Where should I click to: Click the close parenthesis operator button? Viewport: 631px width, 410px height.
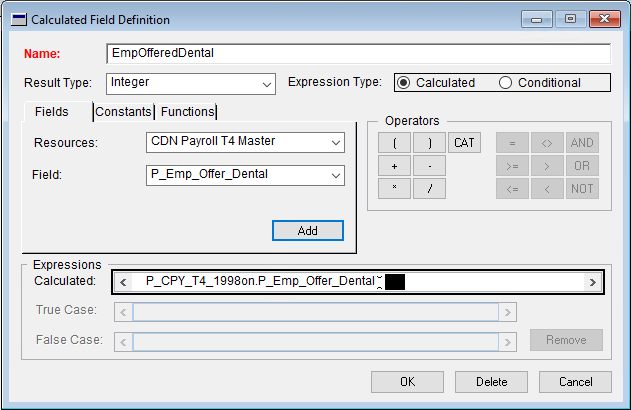coord(429,143)
